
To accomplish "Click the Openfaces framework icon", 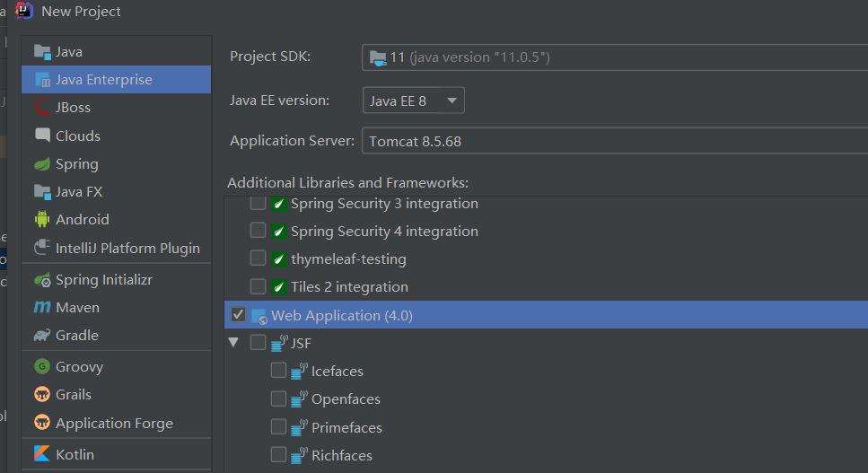I will coord(299,399).
